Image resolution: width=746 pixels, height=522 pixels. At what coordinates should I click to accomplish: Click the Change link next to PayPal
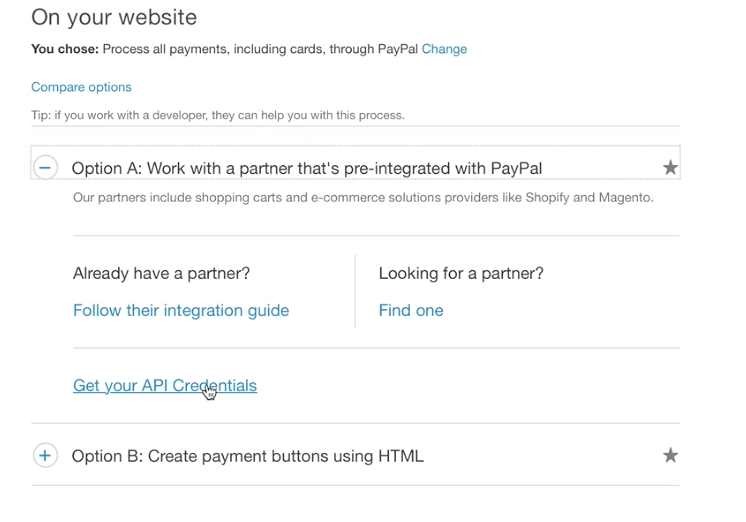pyautogui.click(x=444, y=49)
